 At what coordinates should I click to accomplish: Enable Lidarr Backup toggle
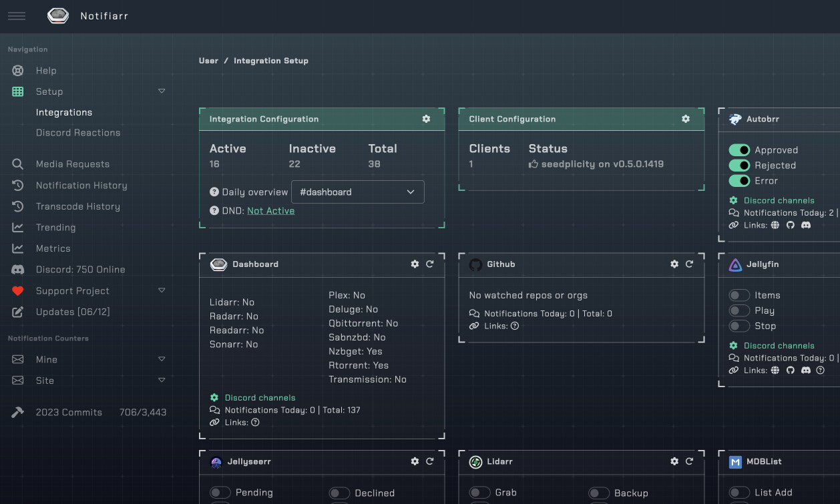coord(599,493)
